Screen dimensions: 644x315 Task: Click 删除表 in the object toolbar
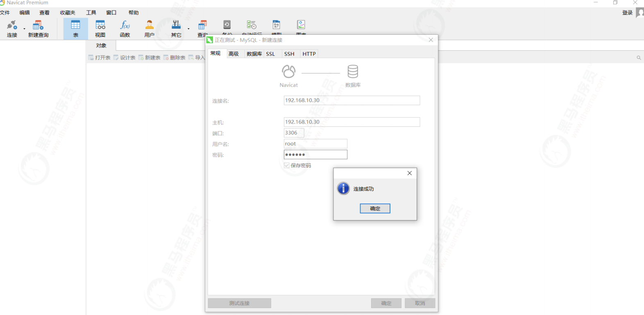point(174,58)
